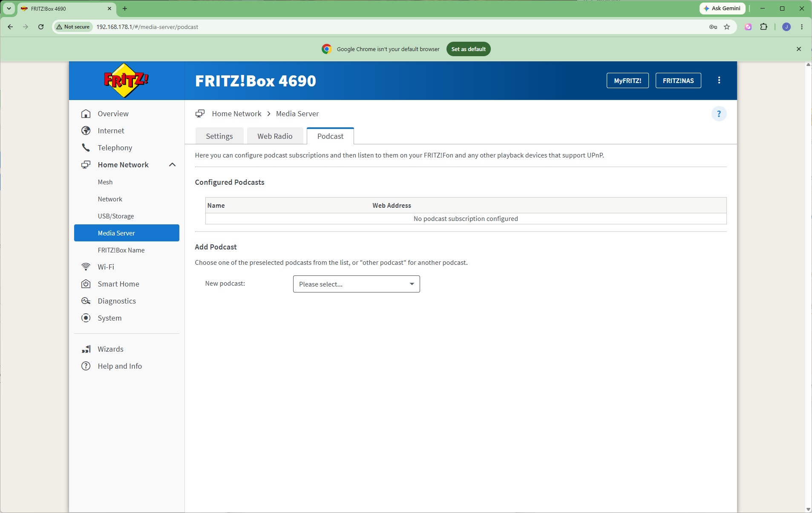Open the three-dot menu in FRITZ!Box header
Image resolution: width=812 pixels, height=513 pixels.
click(719, 80)
